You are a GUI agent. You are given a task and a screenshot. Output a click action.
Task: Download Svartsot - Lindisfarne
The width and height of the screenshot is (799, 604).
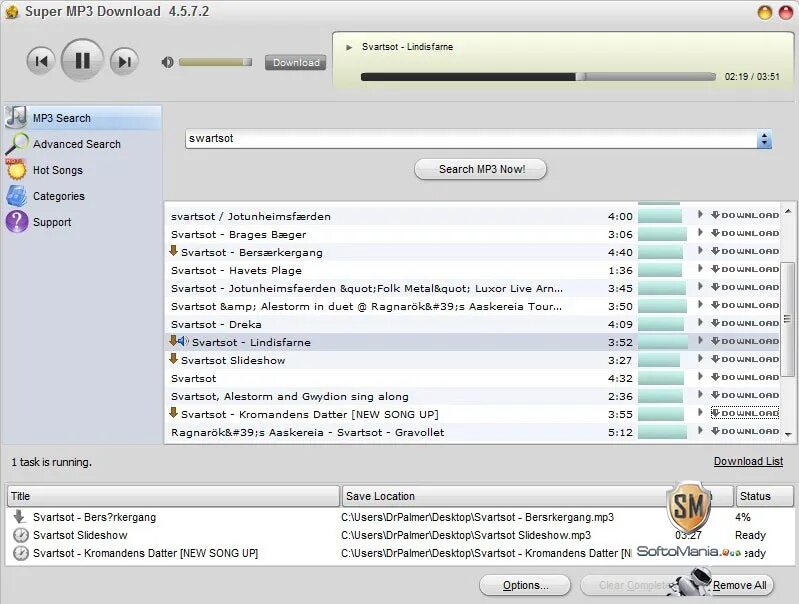click(x=745, y=342)
